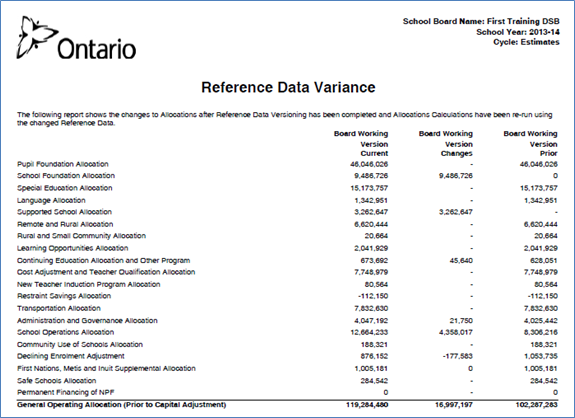Viewport: 575px width, 418px height.
Task: Click the Board Working Version Current column header
Action: (361, 143)
